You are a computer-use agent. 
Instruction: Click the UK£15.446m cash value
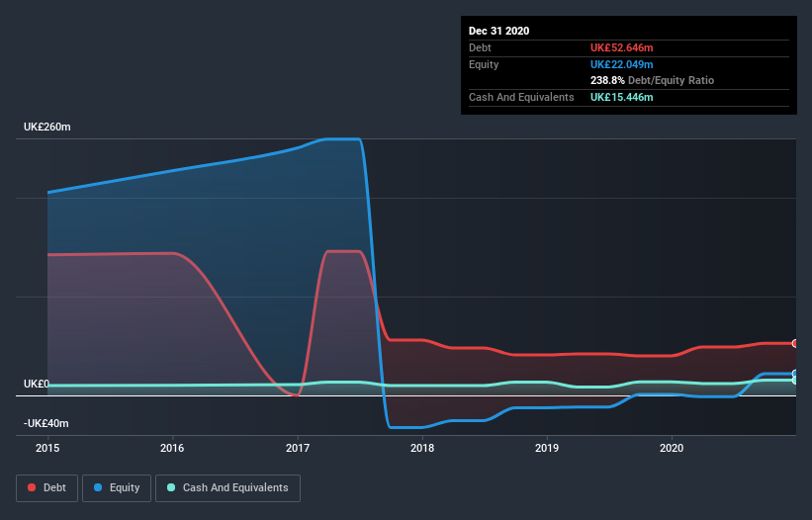click(x=622, y=97)
